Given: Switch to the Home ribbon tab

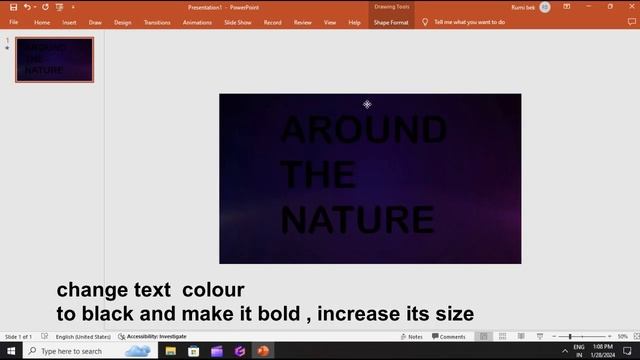Looking at the screenshot, I should coord(42,22).
